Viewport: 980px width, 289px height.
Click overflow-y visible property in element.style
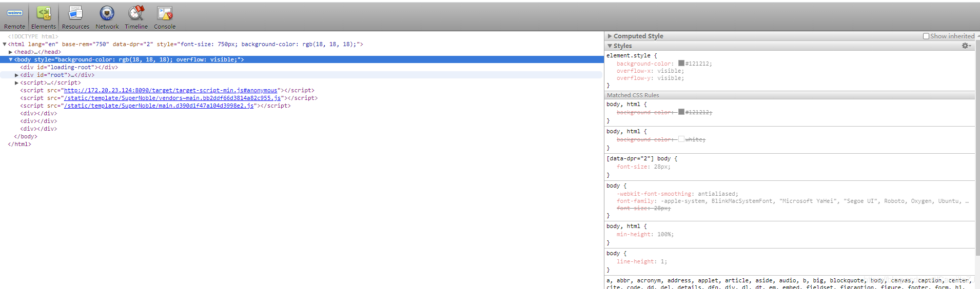650,78
